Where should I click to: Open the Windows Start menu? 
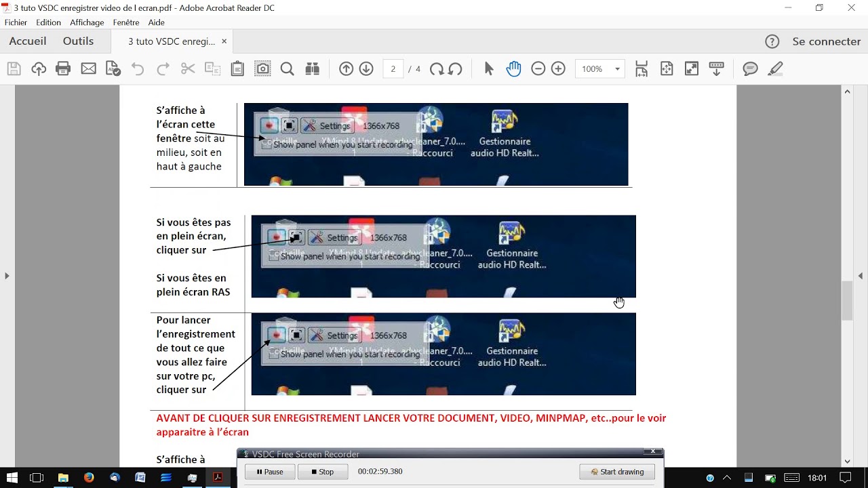pyautogui.click(x=12, y=477)
